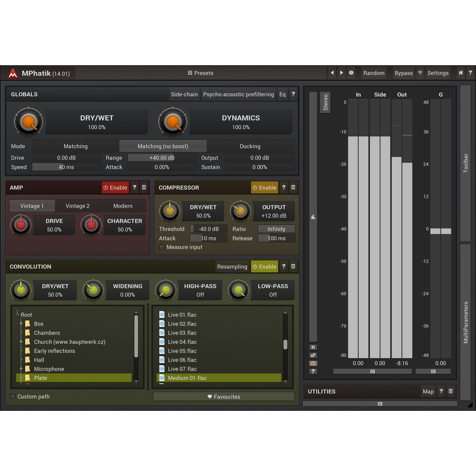The image size is (476, 476).
Task: Toggle the meter power icon
Action: 313,363
